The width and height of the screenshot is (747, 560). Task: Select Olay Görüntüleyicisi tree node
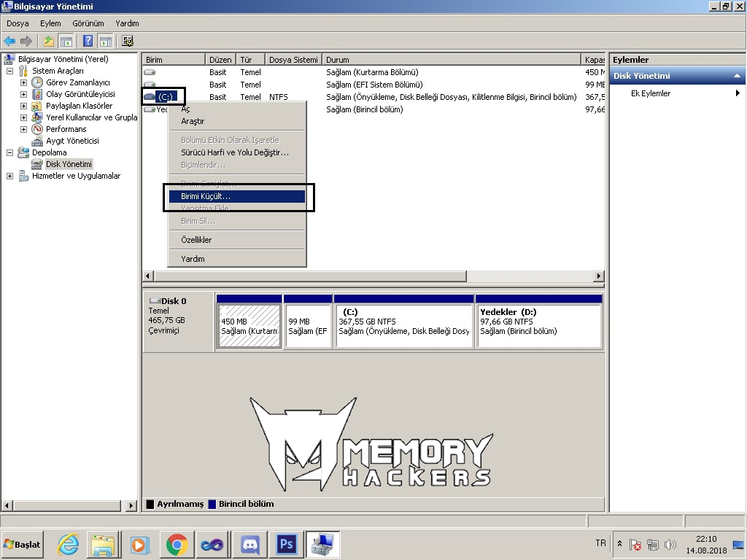point(80,94)
